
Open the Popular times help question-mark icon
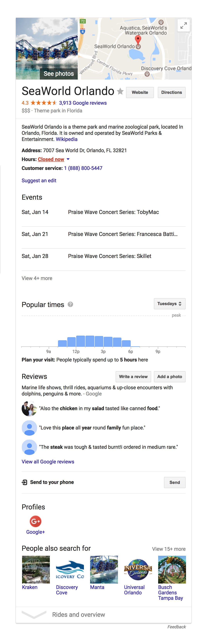(x=71, y=304)
